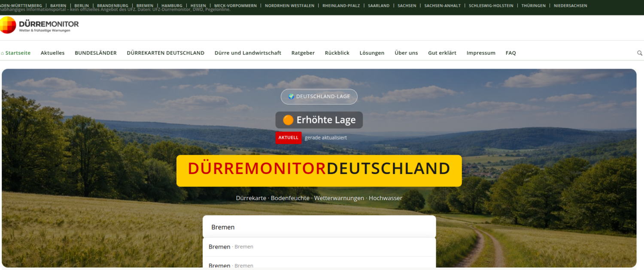Screen dimensions: 644x270
Task: Click the Dürremonitor logo
Action: [x=39, y=25]
